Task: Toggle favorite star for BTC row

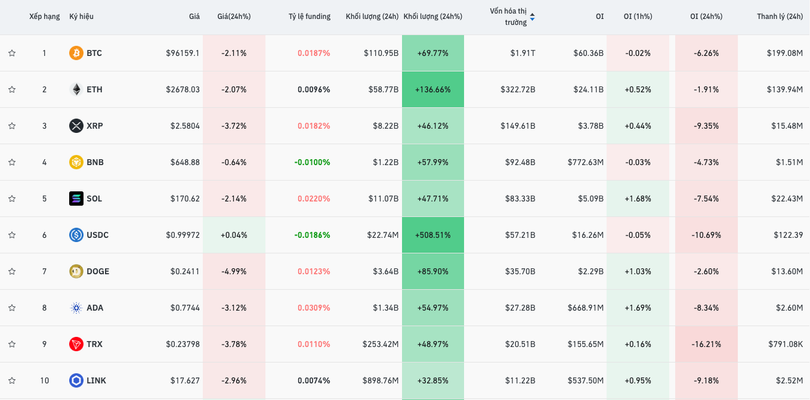Action: pyautogui.click(x=12, y=53)
